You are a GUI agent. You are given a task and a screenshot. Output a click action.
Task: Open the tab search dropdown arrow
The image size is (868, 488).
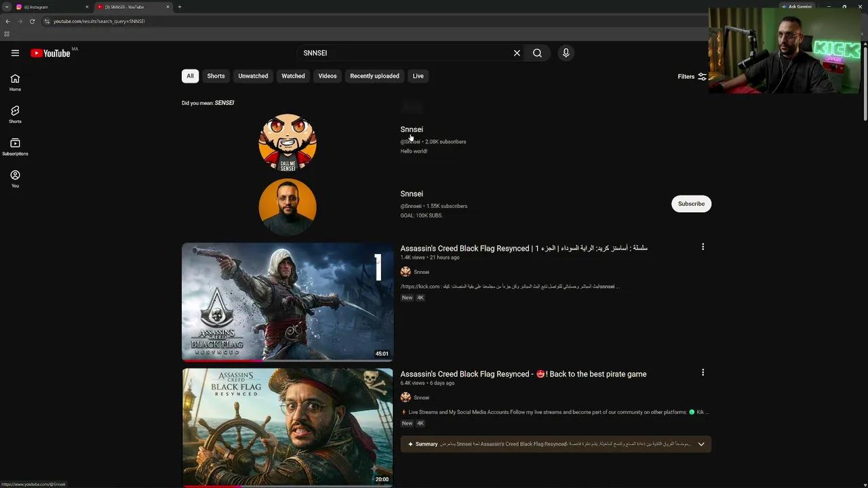tap(6, 7)
